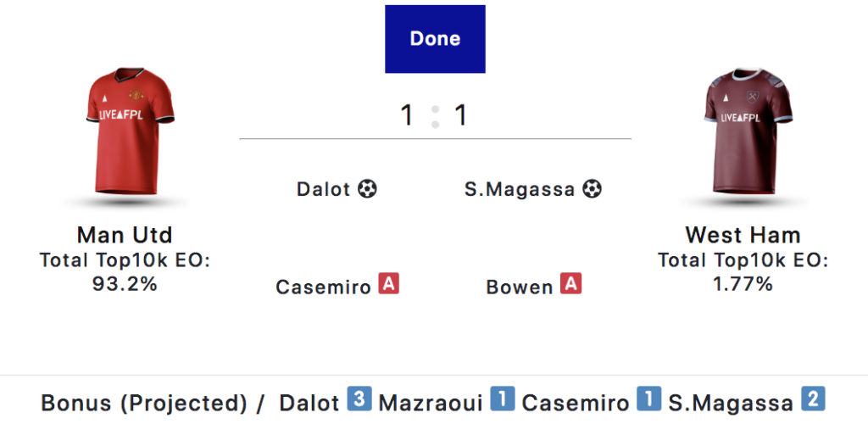The height and width of the screenshot is (424, 868).
Task: Click Bowen's name in the assist row
Action: 520,287
